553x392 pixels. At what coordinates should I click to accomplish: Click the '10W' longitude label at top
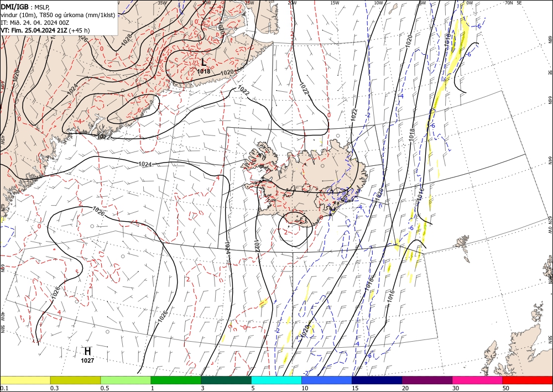coord(378,3)
